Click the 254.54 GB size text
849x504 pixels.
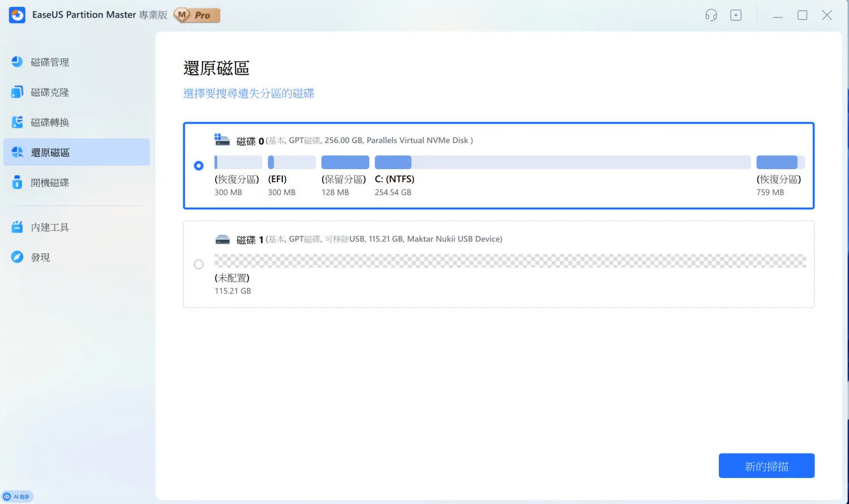point(393,192)
